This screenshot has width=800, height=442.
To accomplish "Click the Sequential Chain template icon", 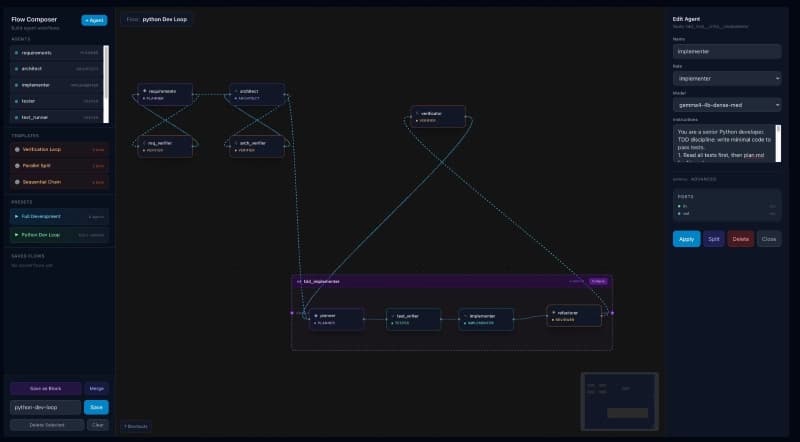I will (x=17, y=182).
